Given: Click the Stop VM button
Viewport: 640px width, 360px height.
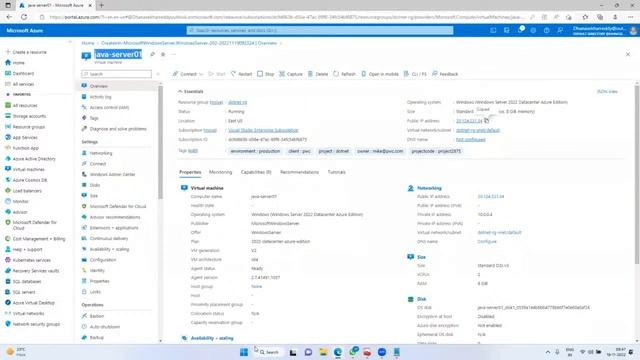Looking at the screenshot, I should (x=265, y=74).
